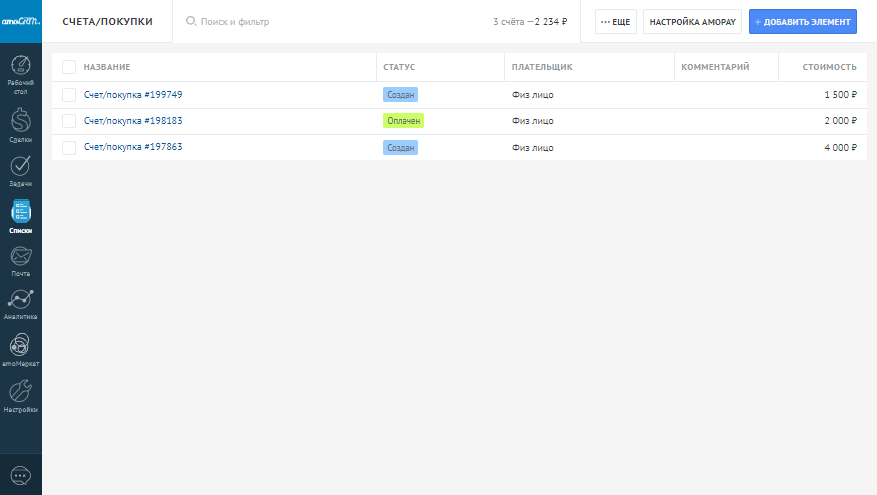The height and width of the screenshot is (495, 877).
Task: Expand the Еще more options menu
Action: (x=616, y=21)
